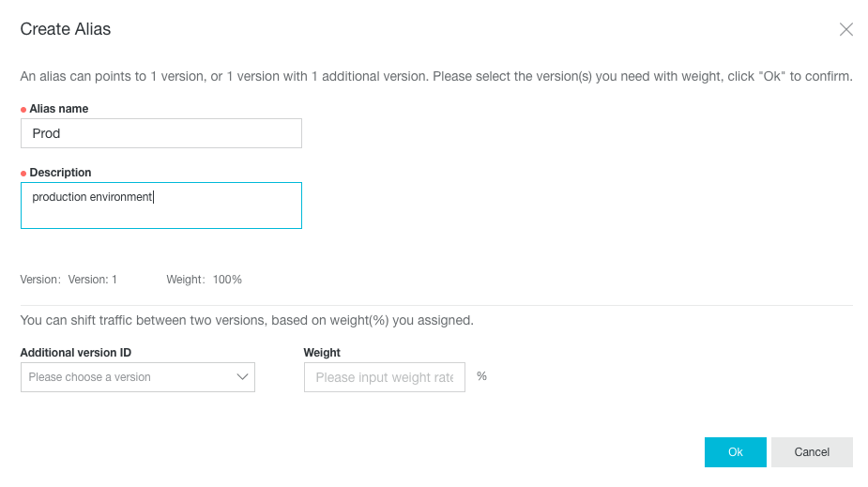Click the 'Weight: 100%' summary text
The image size is (868, 487).
pyautogui.click(x=205, y=280)
